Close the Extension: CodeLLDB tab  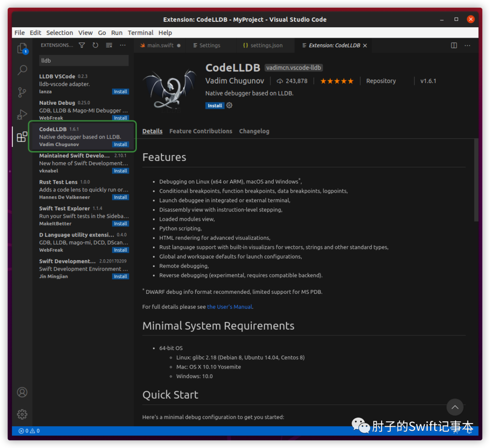tap(365, 46)
